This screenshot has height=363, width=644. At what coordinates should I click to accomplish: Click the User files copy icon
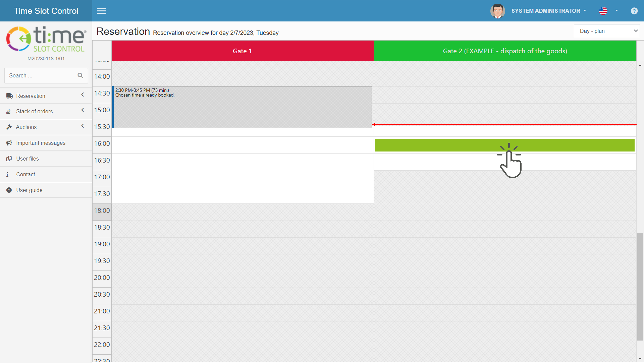pos(9,159)
